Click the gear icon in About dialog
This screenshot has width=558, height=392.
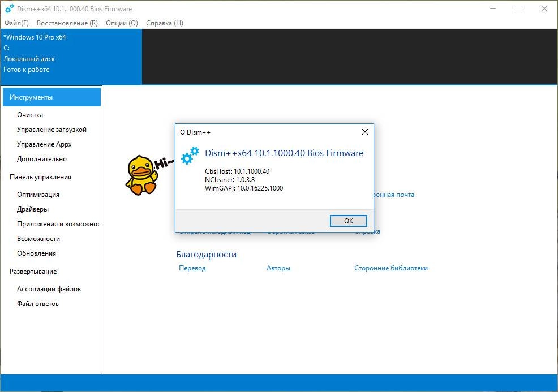[x=190, y=156]
